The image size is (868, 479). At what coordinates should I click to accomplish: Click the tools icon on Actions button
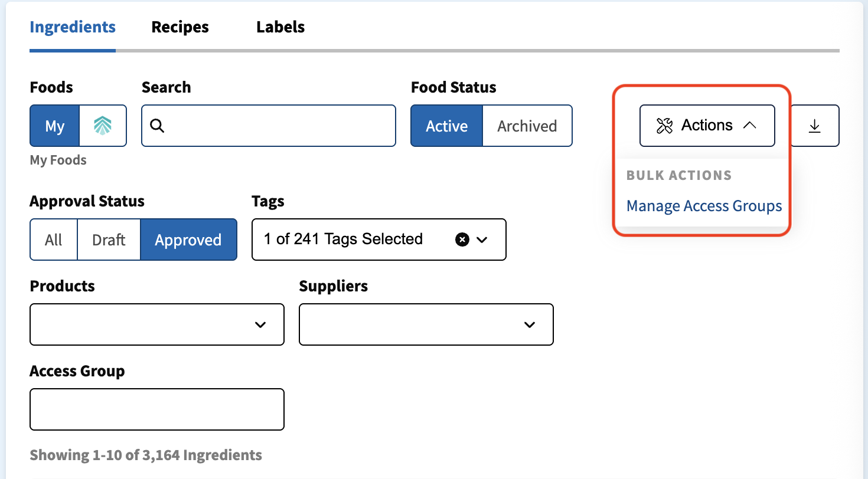pyautogui.click(x=664, y=126)
